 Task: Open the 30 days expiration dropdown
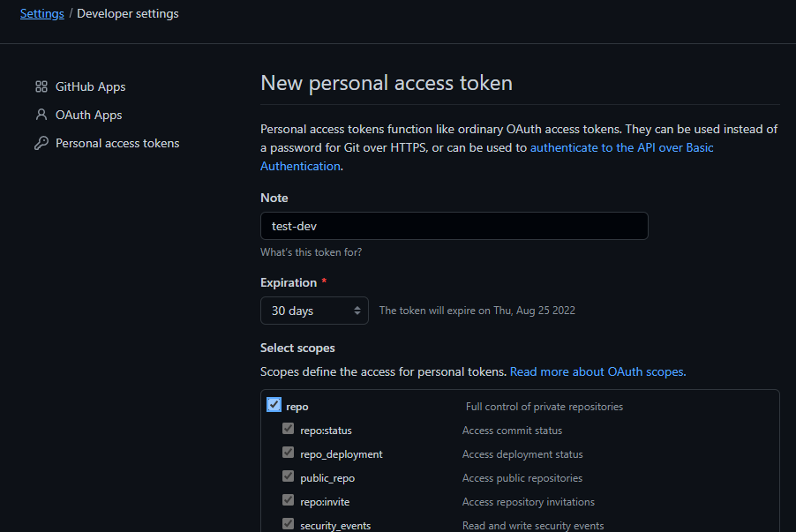314,311
